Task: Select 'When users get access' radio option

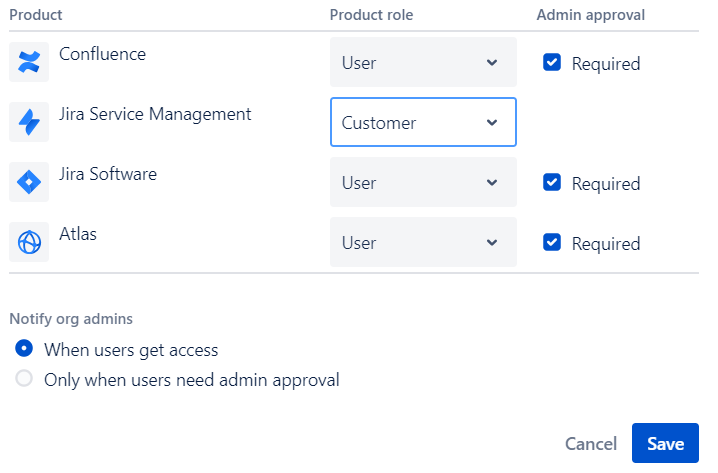Action: pyautogui.click(x=24, y=348)
